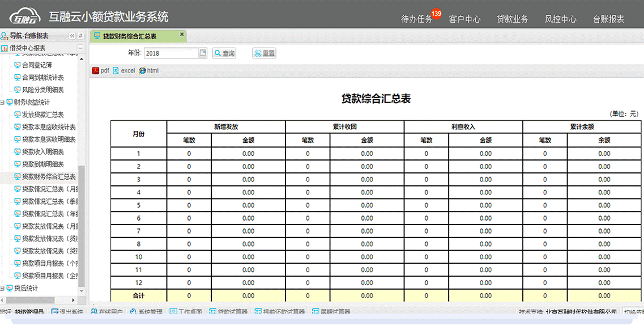The image size is (644, 330).
Task: Click the sidebar scroll-down arrow
Action: [x=82, y=291]
